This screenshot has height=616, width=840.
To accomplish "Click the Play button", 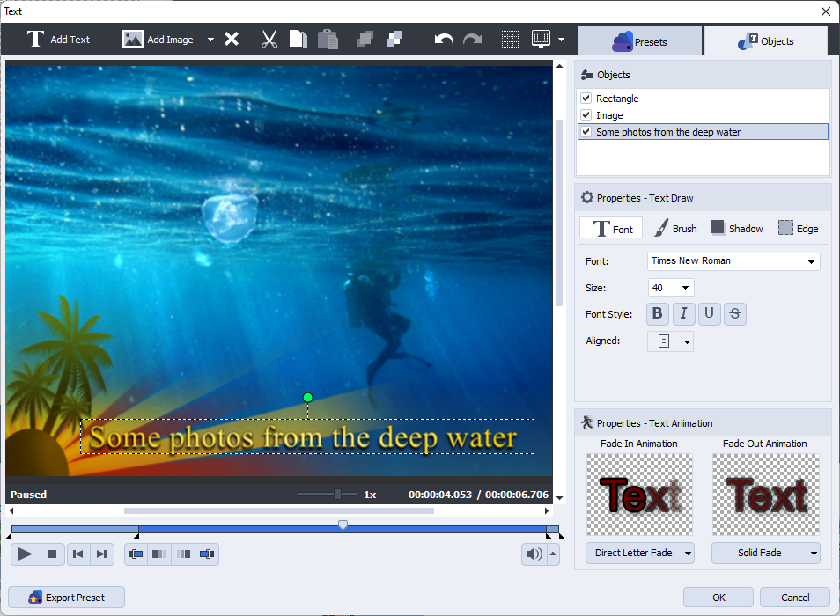I will tap(26, 554).
